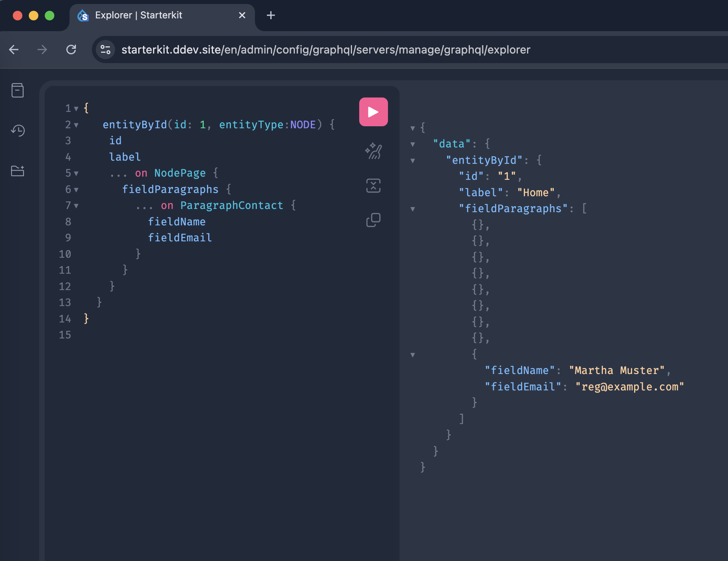728x561 pixels.
Task: Click fieldEmail on query line 9
Action: pos(180,238)
